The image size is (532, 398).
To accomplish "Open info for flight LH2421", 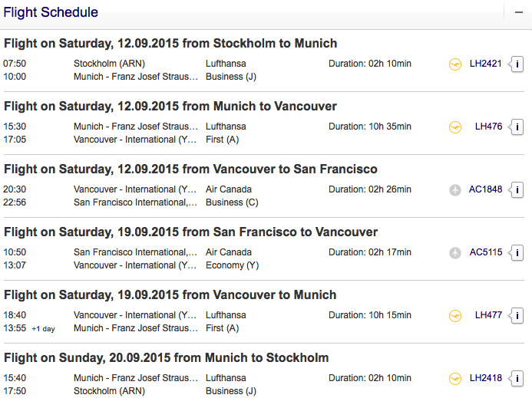I will 517,64.
